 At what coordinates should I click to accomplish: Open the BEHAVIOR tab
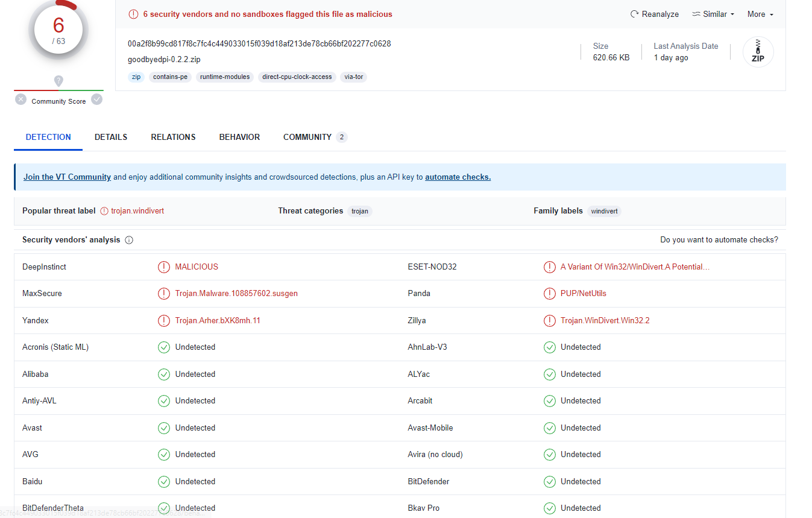[x=239, y=137]
